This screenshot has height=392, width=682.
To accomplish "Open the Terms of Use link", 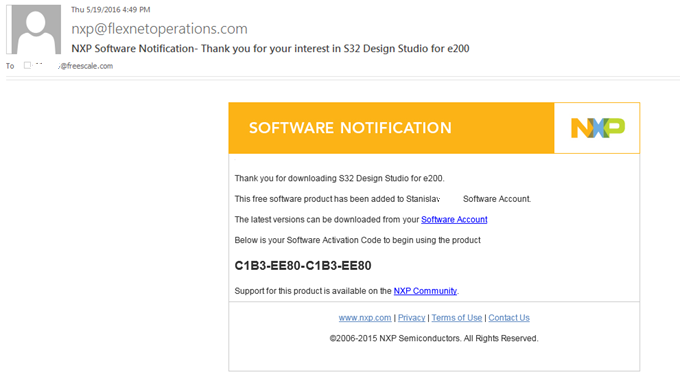I will click(457, 318).
